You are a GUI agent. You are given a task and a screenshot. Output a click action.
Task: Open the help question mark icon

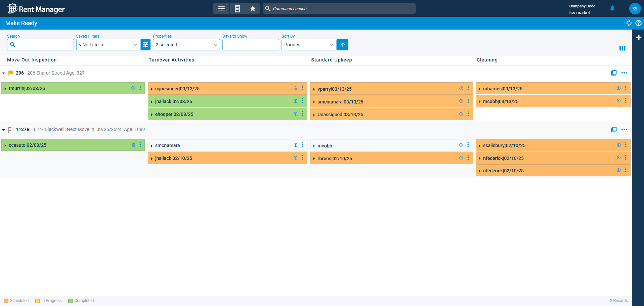pos(638,23)
